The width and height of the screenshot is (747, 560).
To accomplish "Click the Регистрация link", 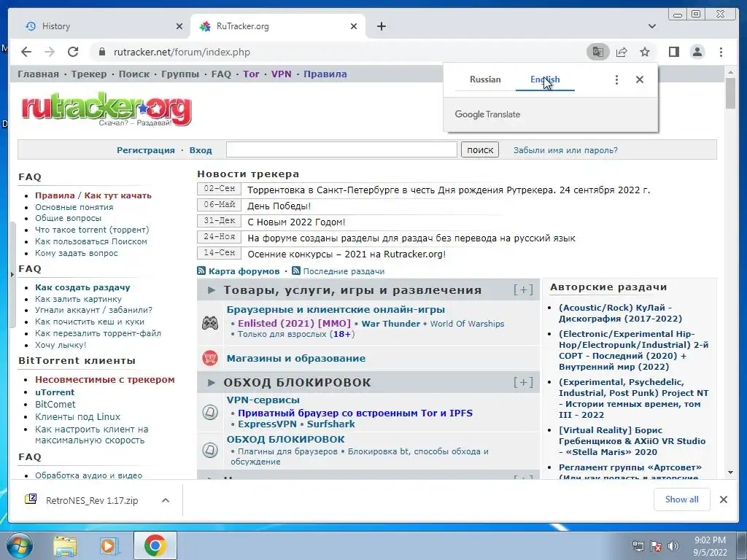I will coord(146,150).
